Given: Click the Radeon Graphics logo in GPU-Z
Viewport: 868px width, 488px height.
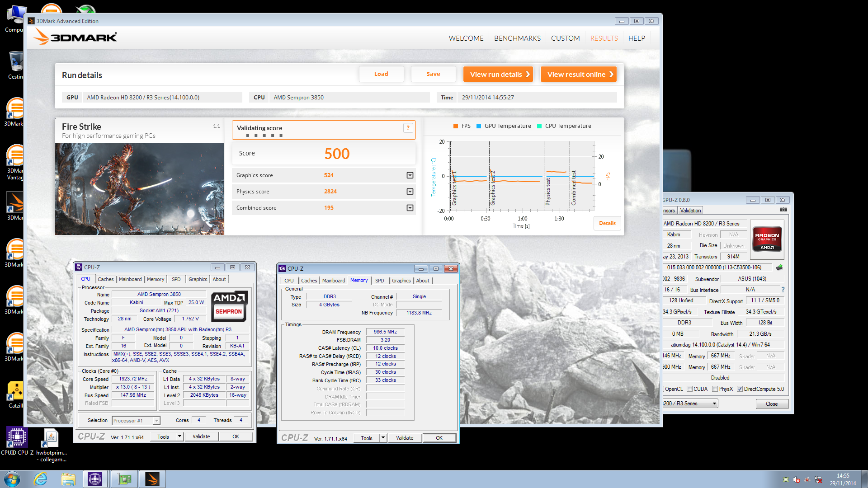Looking at the screenshot, I should pos(767,239).
